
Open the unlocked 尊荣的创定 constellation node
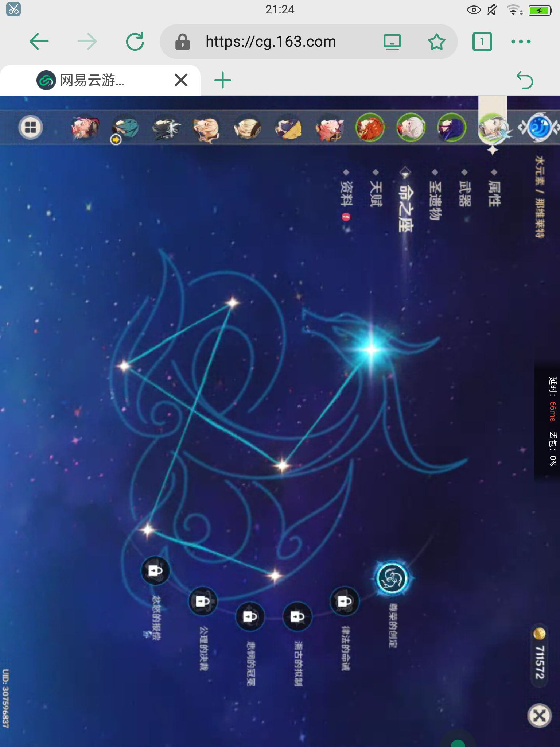[x=392, y=578]
